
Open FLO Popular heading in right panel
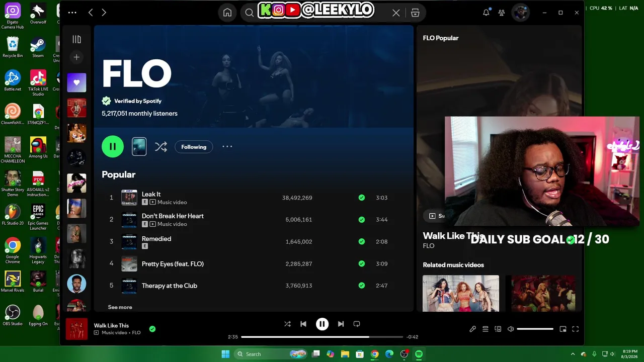click(x=441, y=38)
